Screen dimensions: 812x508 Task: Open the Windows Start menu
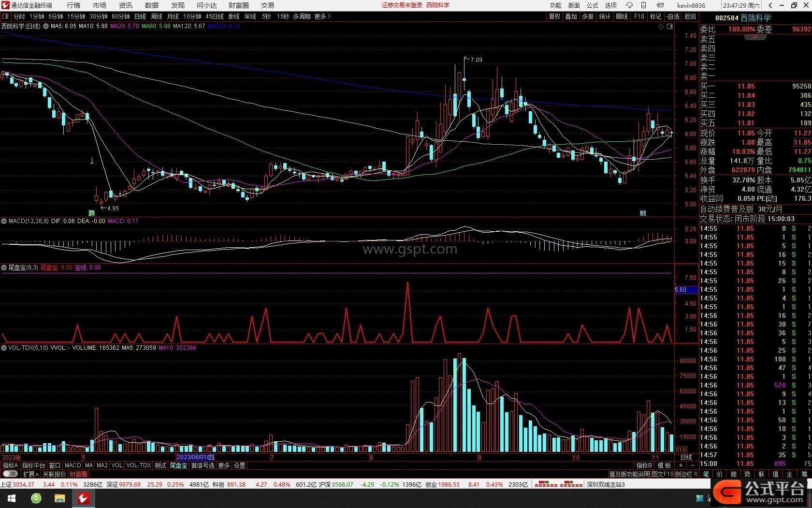tap(12, 498)
